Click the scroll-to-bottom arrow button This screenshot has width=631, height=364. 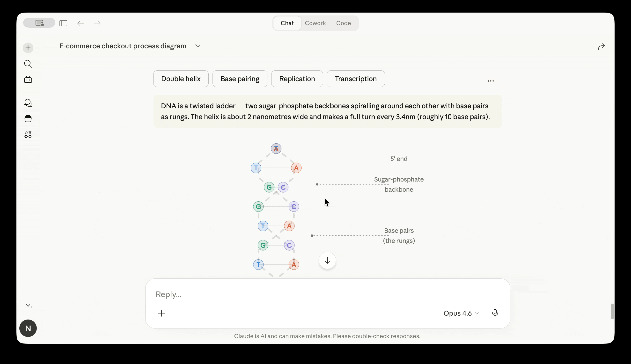click(x=327, y=261)
